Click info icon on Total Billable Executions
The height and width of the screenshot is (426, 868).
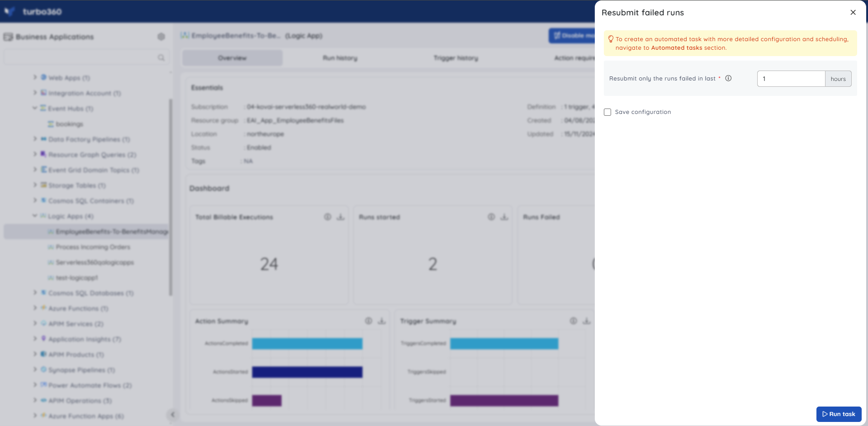click(327, 217)
